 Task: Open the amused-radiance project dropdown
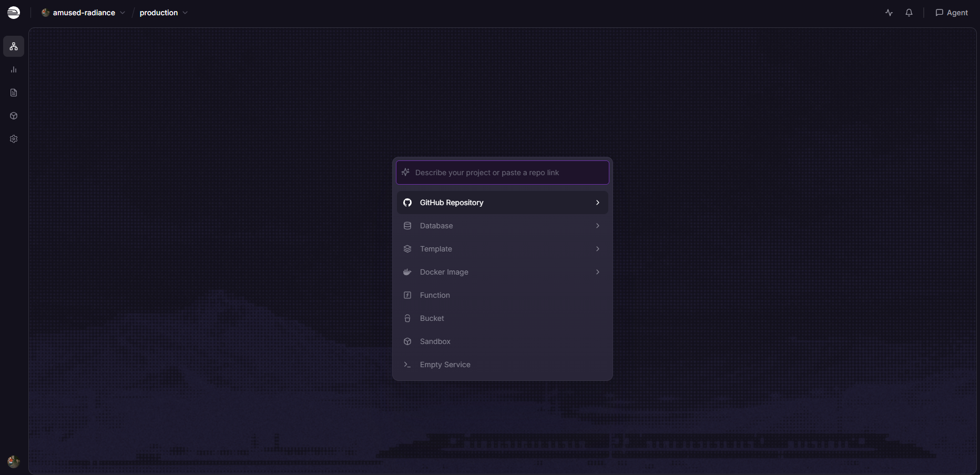point(83,13)
